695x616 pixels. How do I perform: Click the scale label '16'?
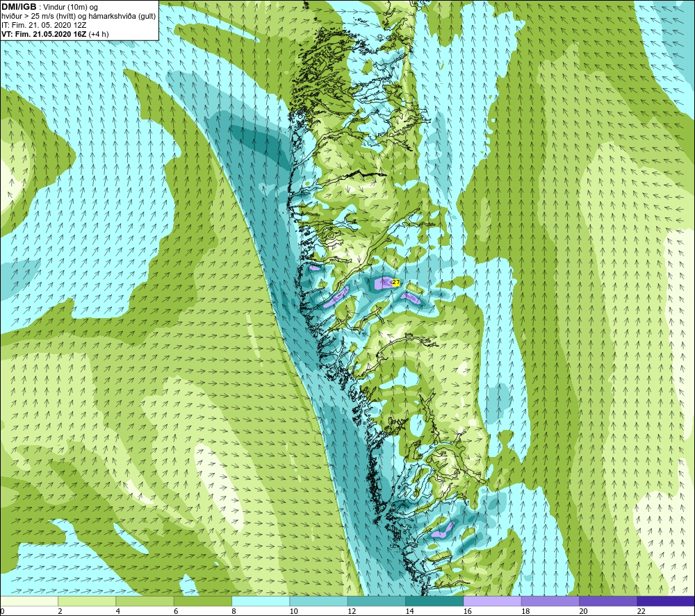point(468,612)
